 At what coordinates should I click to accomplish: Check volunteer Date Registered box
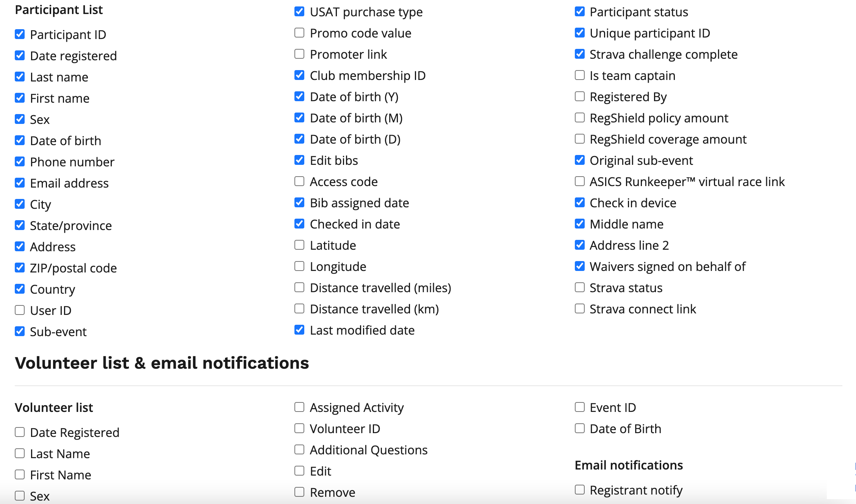click(20, 432)
